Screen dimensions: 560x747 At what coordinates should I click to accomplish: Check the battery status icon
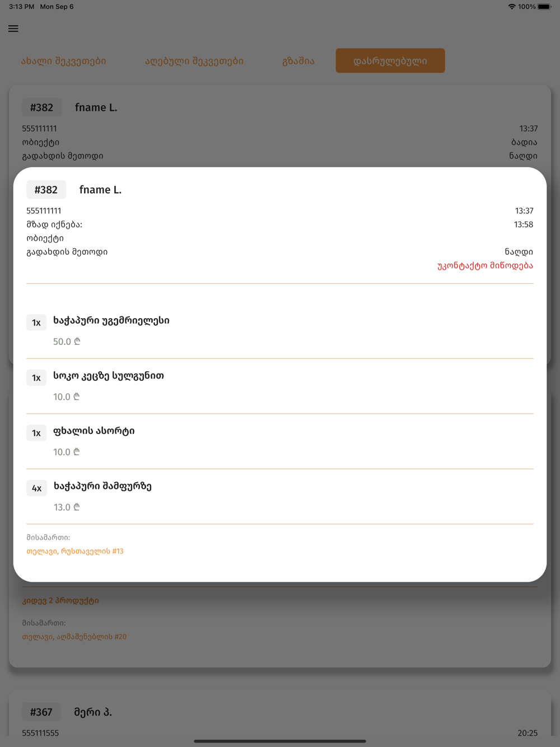pyautogui.click(x=544, y=7)
